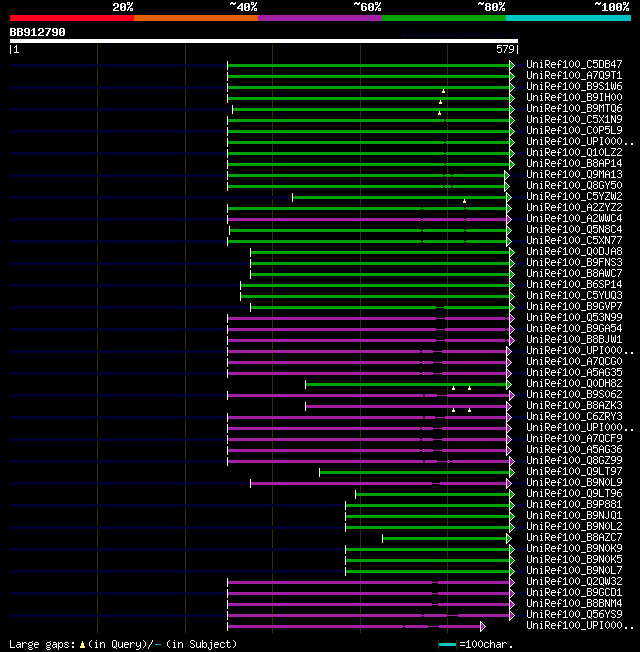Select the UniRef100_B9GVP7 subject name
This screenshot has width=640, height=652.
tap(574, 306)
